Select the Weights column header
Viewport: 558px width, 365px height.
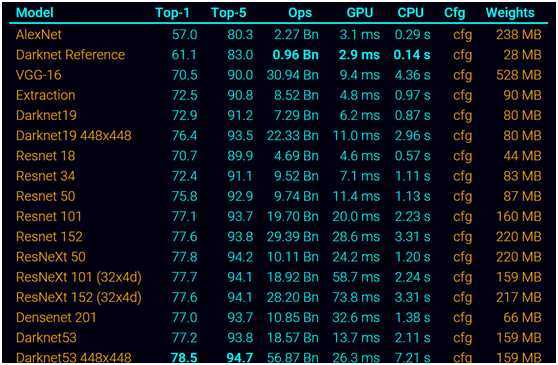(510, 13)
